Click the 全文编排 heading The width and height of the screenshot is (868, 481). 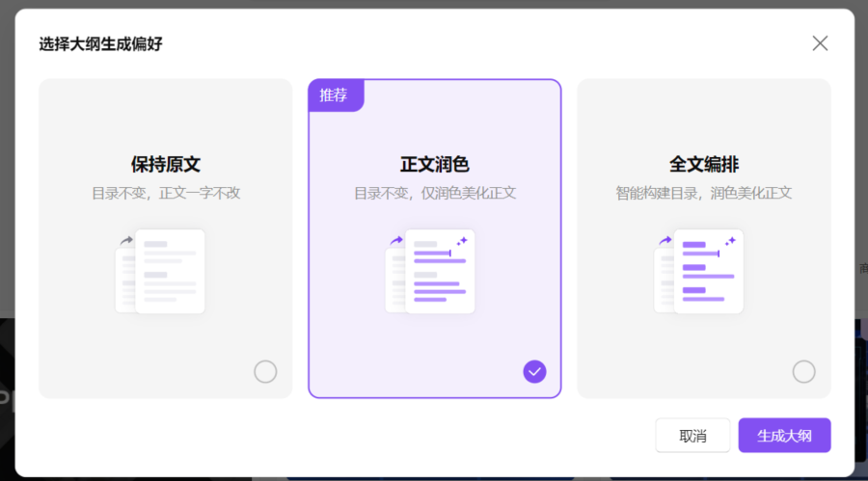point(704,165)
